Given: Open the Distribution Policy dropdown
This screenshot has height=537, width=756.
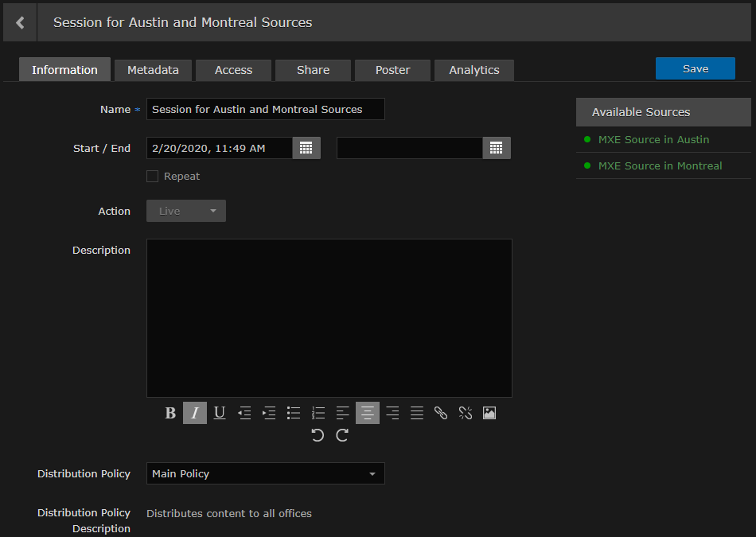Looking at the screenshot, I should click(265, 474).
